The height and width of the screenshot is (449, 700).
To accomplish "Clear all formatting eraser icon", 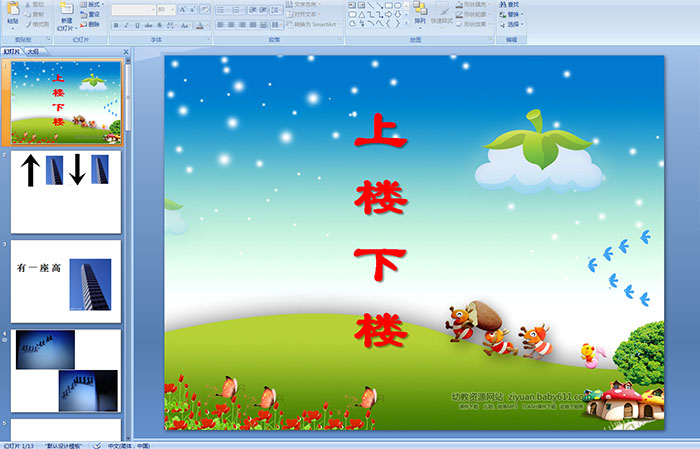I will [205, 9].
